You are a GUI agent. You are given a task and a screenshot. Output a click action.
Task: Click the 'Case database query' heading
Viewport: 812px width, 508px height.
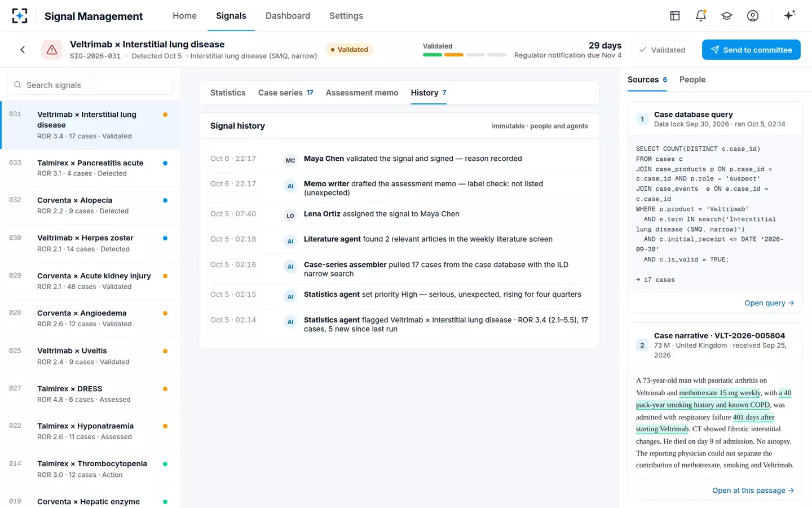click(694, 114)
